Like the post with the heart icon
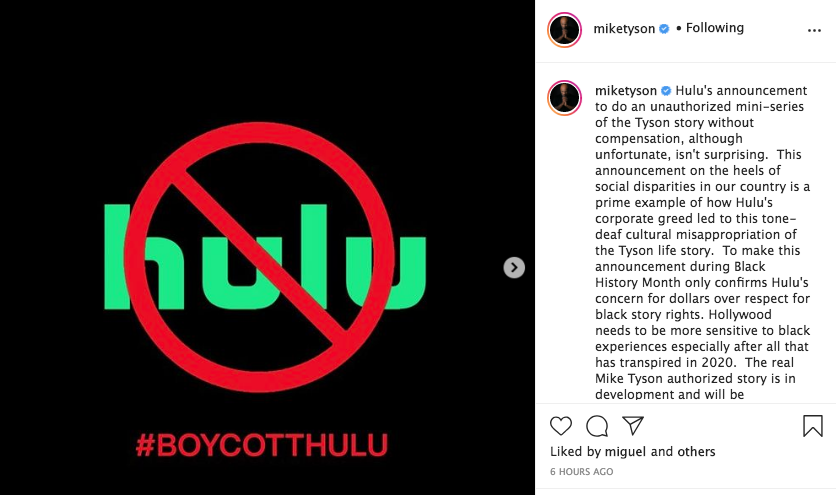The image size is (836, 495). click(x=560, y=426)
